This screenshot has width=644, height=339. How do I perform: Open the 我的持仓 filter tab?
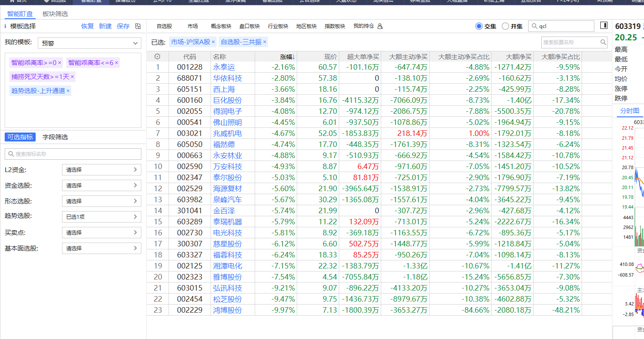click(x=364, y=26)
